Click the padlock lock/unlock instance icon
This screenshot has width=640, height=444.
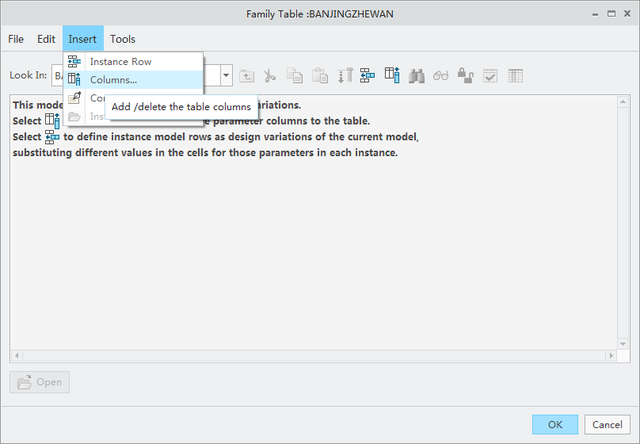point(465,76)
